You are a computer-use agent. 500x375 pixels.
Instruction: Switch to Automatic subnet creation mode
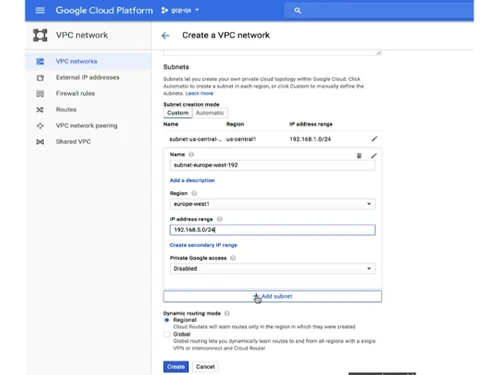click(210, 113)
